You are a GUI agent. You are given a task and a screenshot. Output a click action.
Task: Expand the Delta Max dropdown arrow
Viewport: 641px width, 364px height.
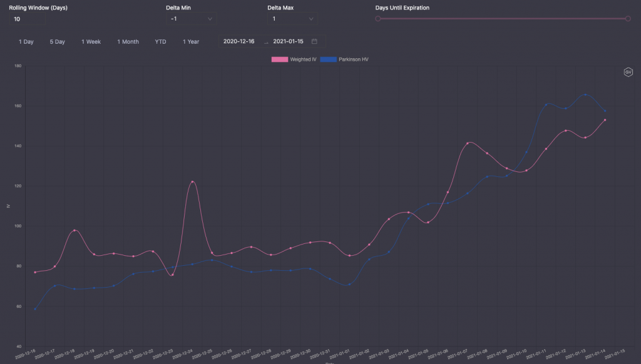tap(311, 19)
